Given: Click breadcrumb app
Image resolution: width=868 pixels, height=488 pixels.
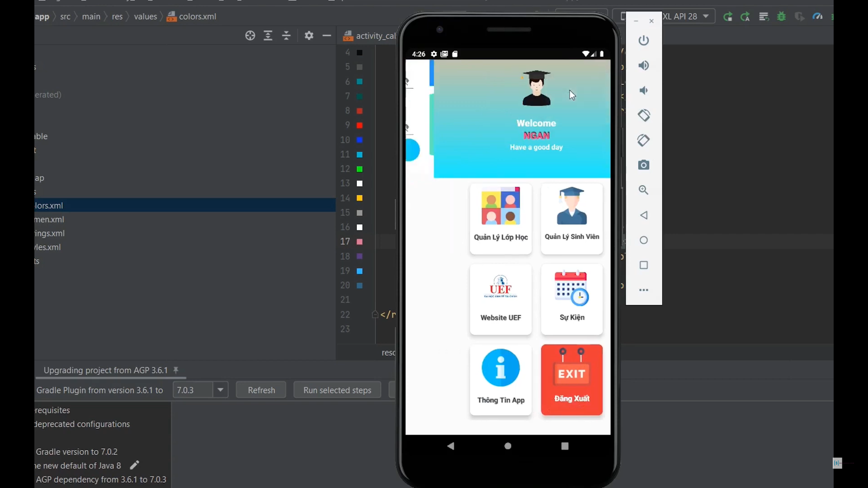Looking at the screenshot, I should point(42,17).
